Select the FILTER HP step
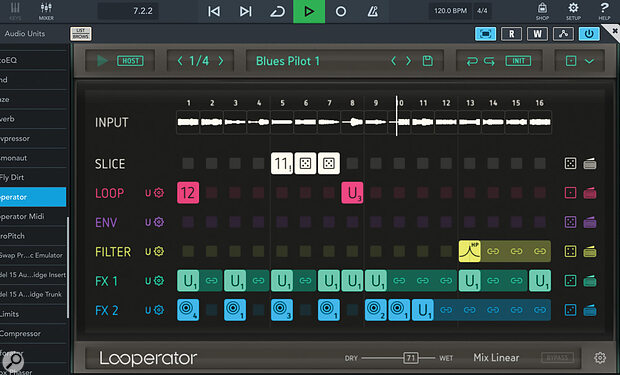The width and height of the screenshot is (620, 375). pos(470,251)
